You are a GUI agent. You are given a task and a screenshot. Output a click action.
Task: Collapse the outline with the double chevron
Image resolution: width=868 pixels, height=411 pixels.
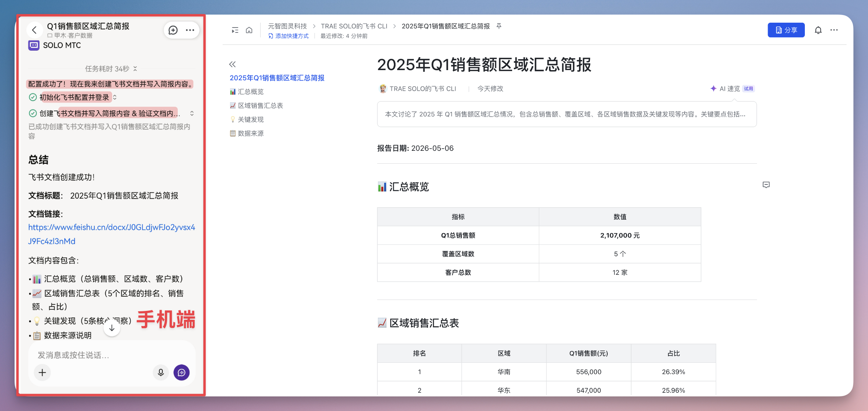[x=232, y=64]
